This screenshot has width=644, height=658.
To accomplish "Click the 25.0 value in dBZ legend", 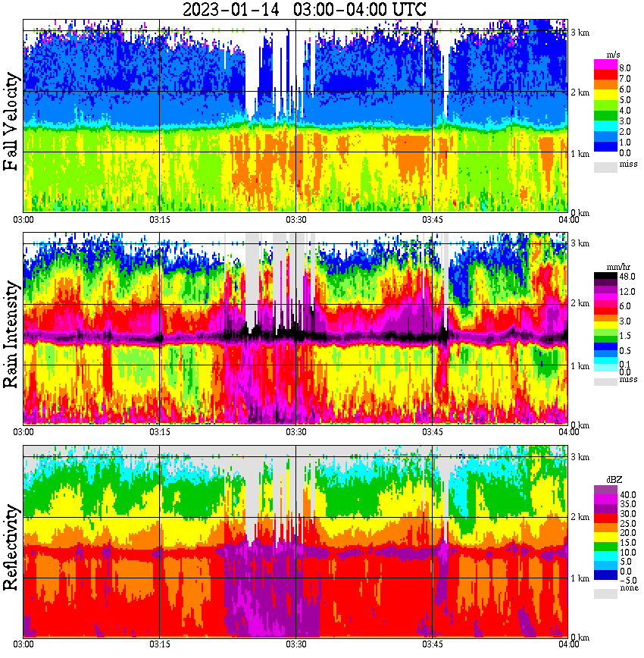I will click(x=627, y=523).
